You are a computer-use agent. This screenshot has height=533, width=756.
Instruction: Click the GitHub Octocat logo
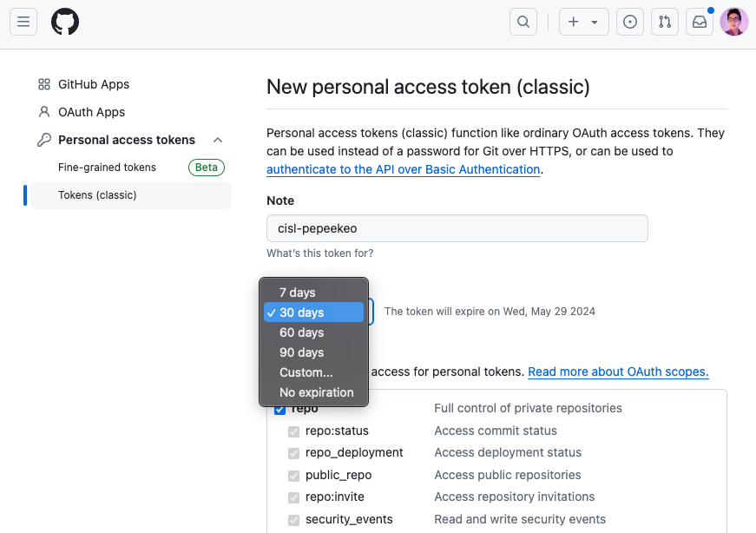point(65,23)
